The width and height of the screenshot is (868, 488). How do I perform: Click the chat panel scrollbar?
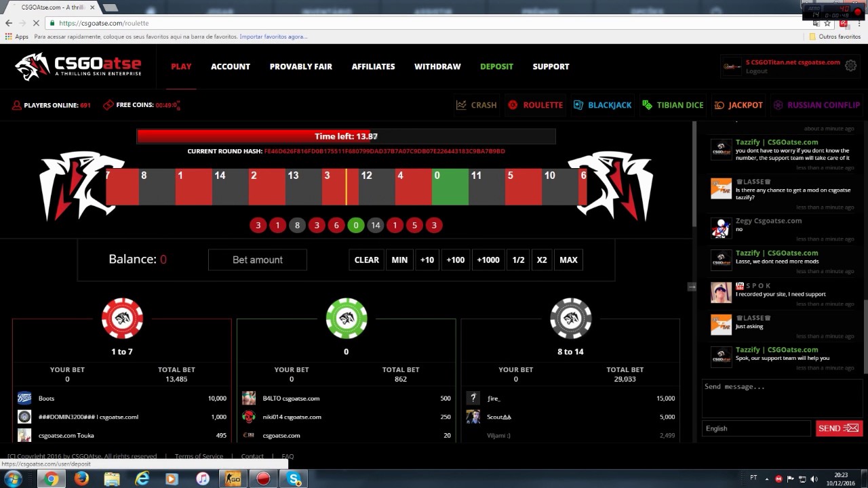click(865, 335)
